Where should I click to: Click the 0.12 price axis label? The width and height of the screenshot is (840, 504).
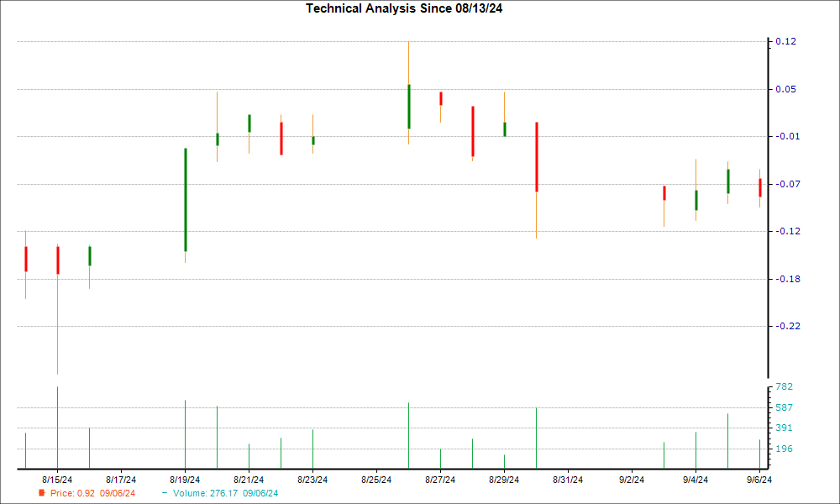tap(785, 42)
